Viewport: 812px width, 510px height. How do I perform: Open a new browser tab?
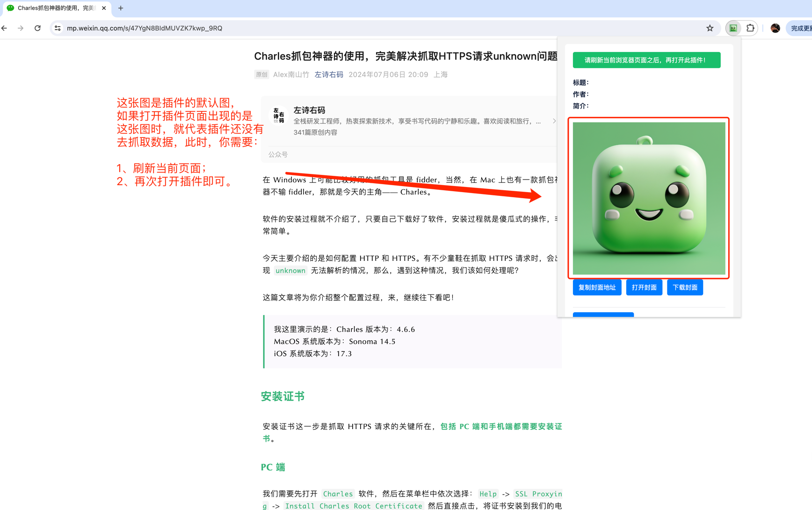[x=121, y=8]
